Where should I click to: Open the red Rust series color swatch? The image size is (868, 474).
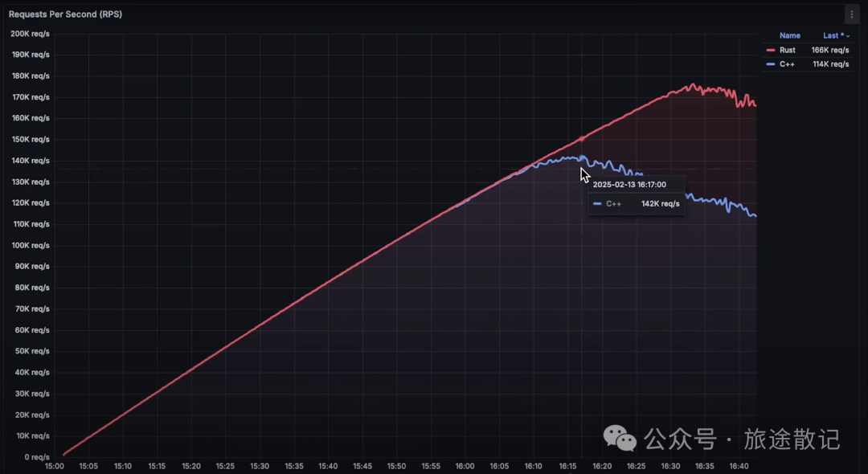[771, 50]
